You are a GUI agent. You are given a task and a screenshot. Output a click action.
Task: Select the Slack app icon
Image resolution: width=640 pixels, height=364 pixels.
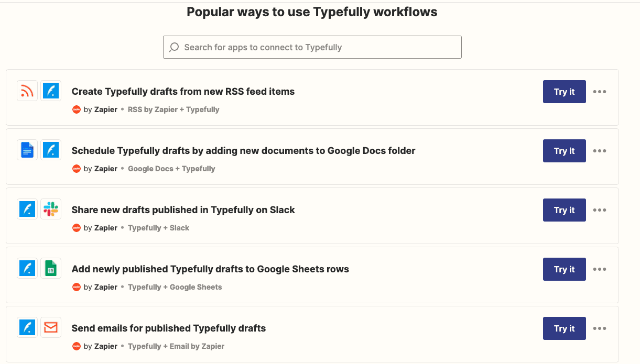50,208
